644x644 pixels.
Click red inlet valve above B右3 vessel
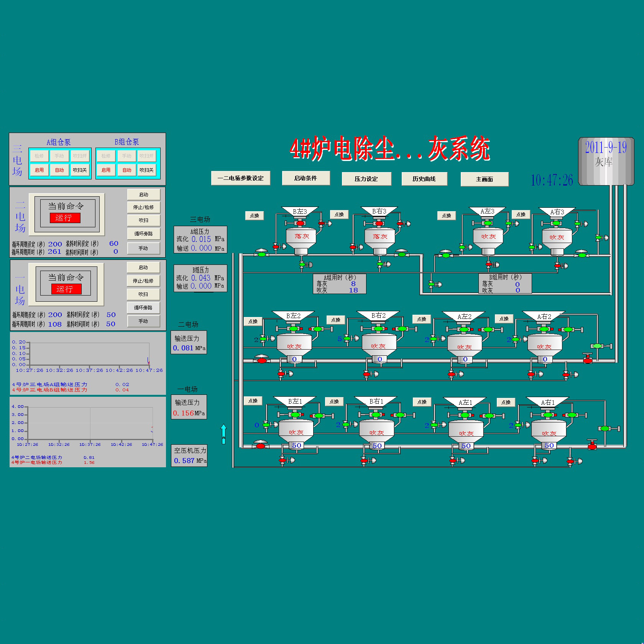coord(379,223)
